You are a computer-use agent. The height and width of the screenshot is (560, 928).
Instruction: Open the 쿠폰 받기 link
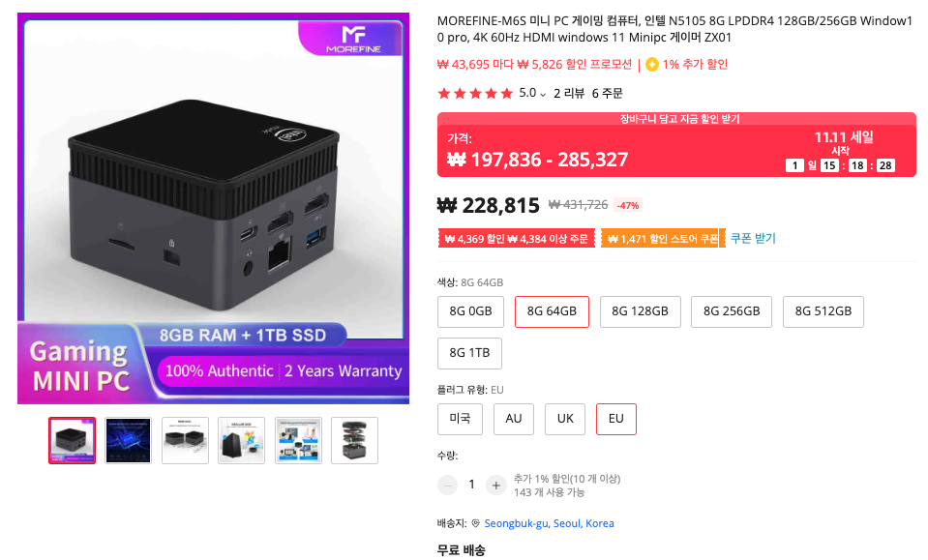point(753,238)
